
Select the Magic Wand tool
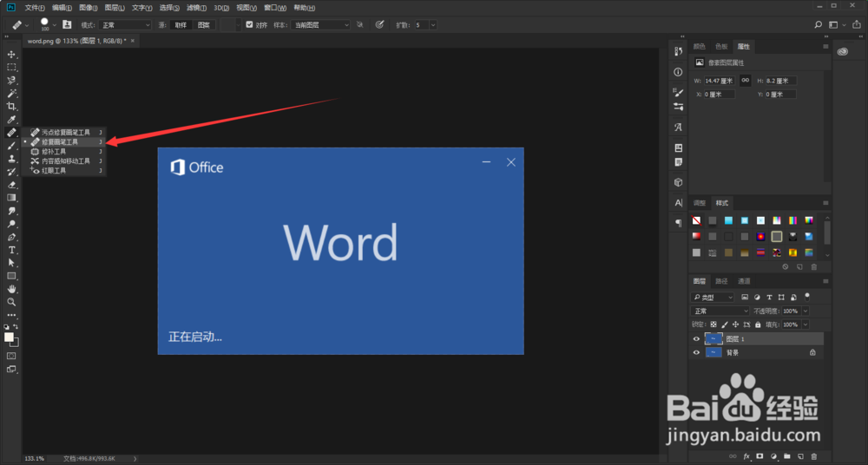(11, 94)
